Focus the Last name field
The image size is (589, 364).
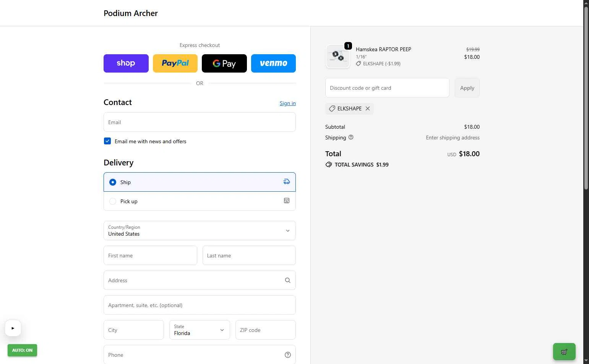click(249, 256)
